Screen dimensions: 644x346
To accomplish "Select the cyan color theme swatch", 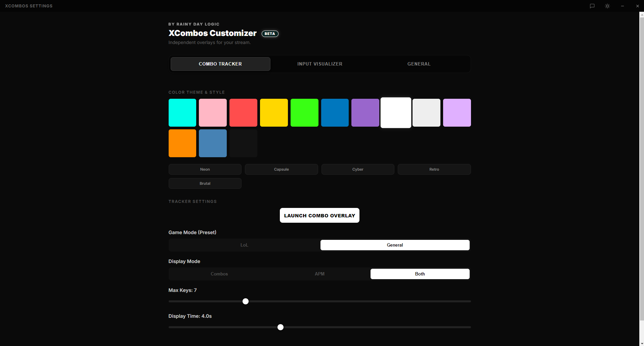I will point(182,113).
